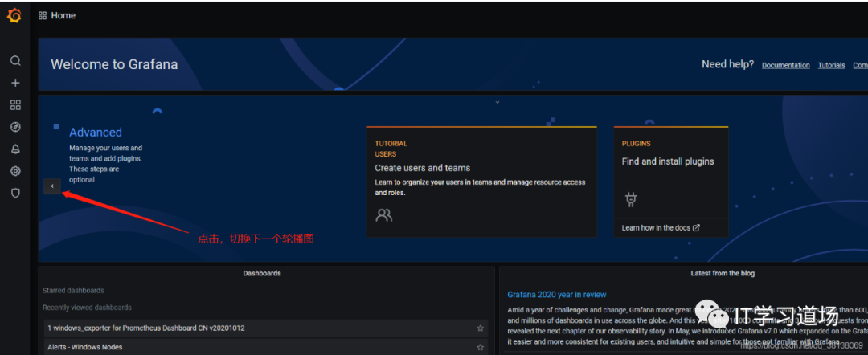Open the Documentation help link
Viewport: 868px width, 355px height.
tap(785, 65)
